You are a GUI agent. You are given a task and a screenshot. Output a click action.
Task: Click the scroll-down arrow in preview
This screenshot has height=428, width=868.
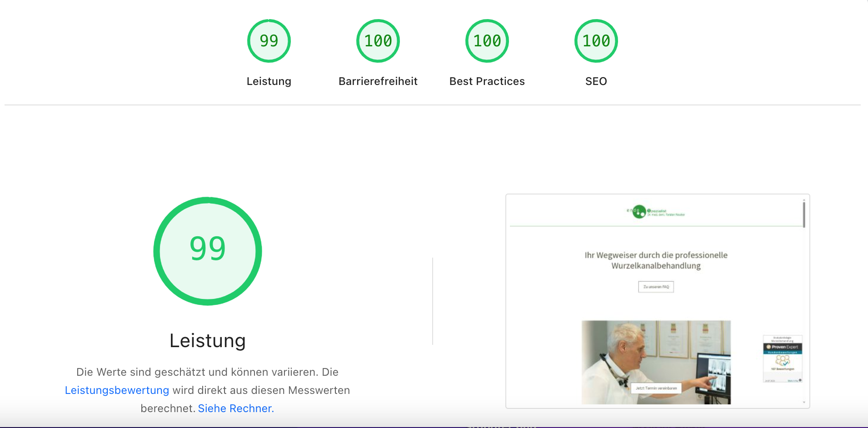pyautogui.click(x=803, y=402)
